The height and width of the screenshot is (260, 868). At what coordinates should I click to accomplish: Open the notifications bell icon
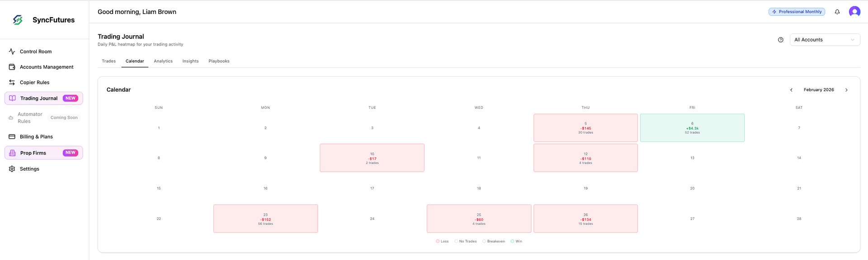pos(837,12)
